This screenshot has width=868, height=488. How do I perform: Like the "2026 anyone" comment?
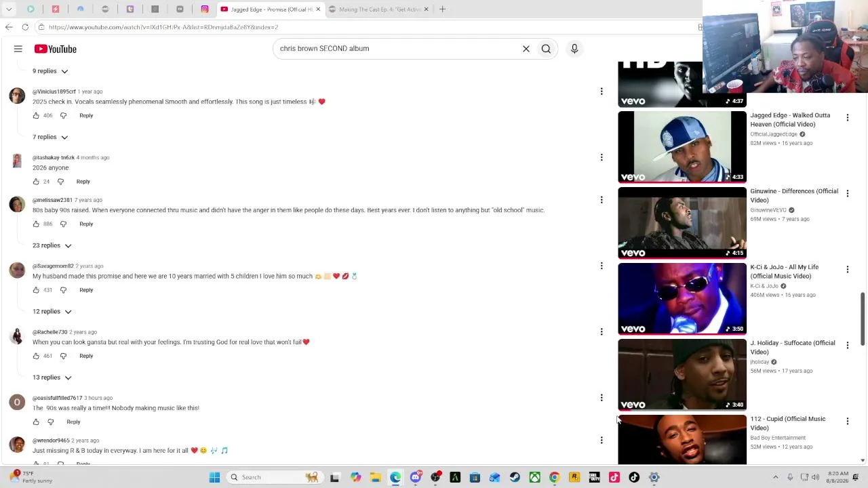point(36,182)
